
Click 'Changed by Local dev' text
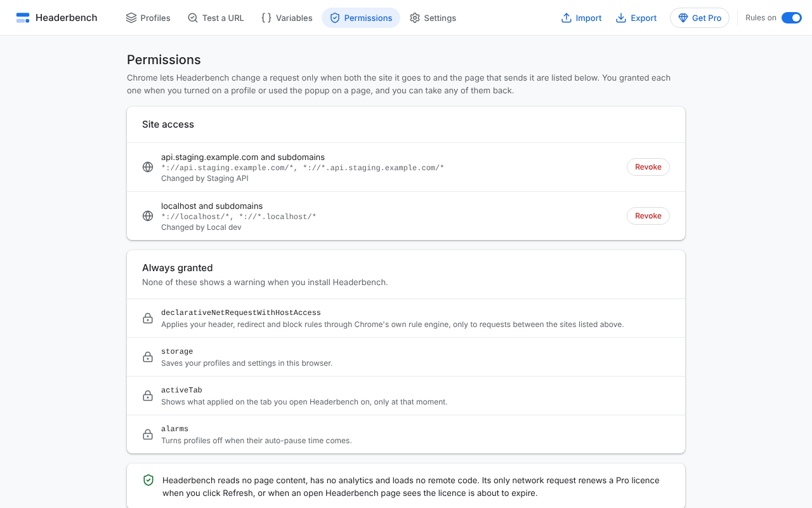point(201,227)
